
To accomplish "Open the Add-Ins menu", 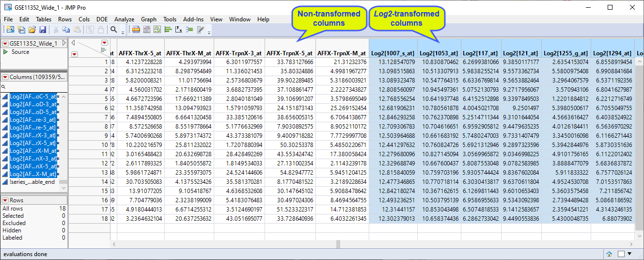I will [193, 19].
